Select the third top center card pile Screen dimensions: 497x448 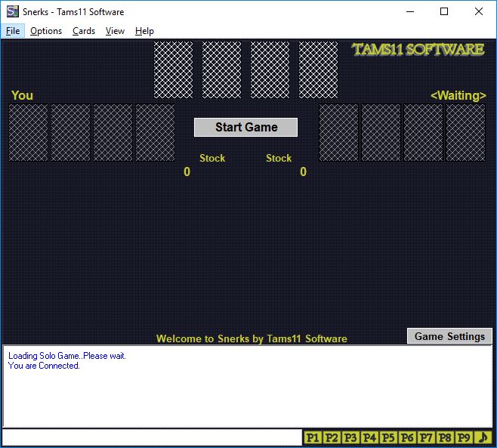coord(270,70)
